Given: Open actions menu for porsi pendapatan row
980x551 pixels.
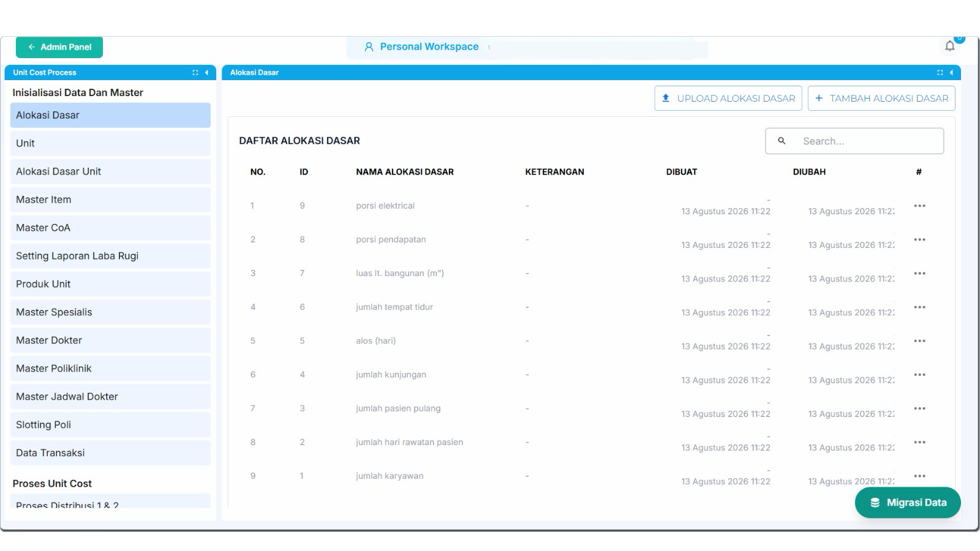Looking at the screenshot, I should [x=919, y=239].
